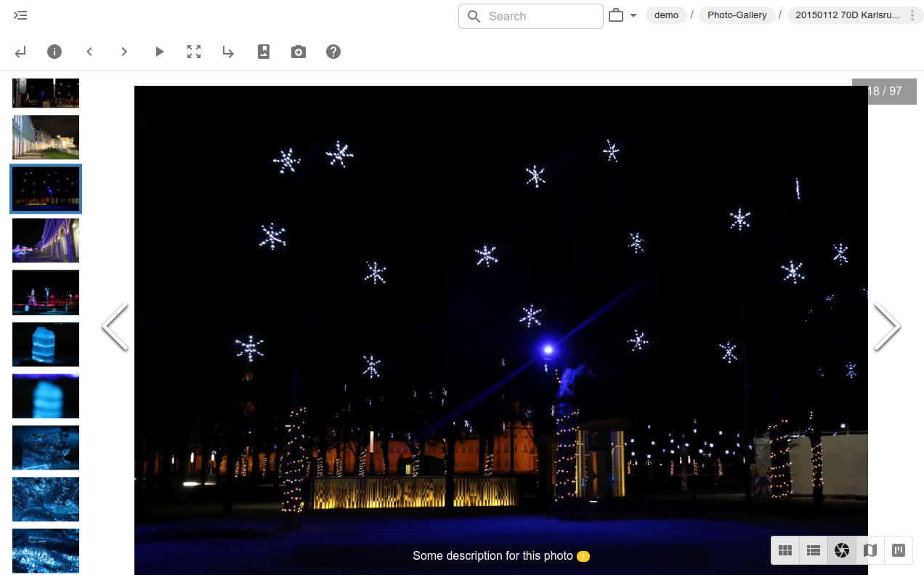Screen dimensions: 924x575
Task: Navigate to demo breadcrumb
Action: (x=666, y=15)
